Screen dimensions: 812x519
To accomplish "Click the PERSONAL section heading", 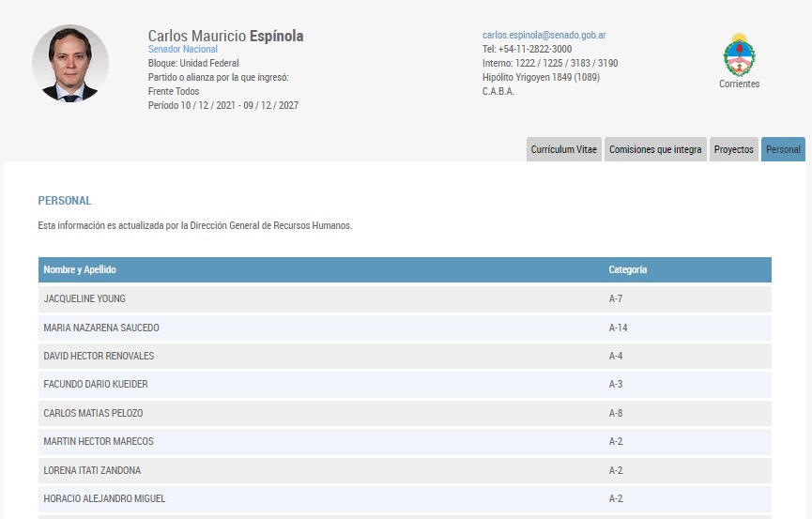I will tap(65, 201).
